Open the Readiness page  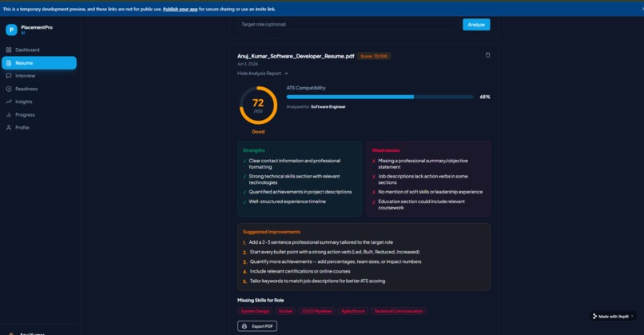click(39, 89)
